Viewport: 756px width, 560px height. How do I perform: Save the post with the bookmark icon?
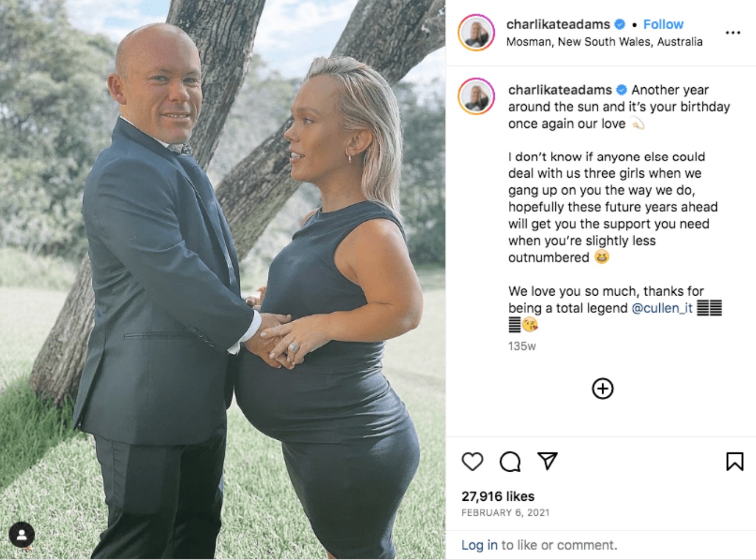pyautogui.click(x=735, y=462)
